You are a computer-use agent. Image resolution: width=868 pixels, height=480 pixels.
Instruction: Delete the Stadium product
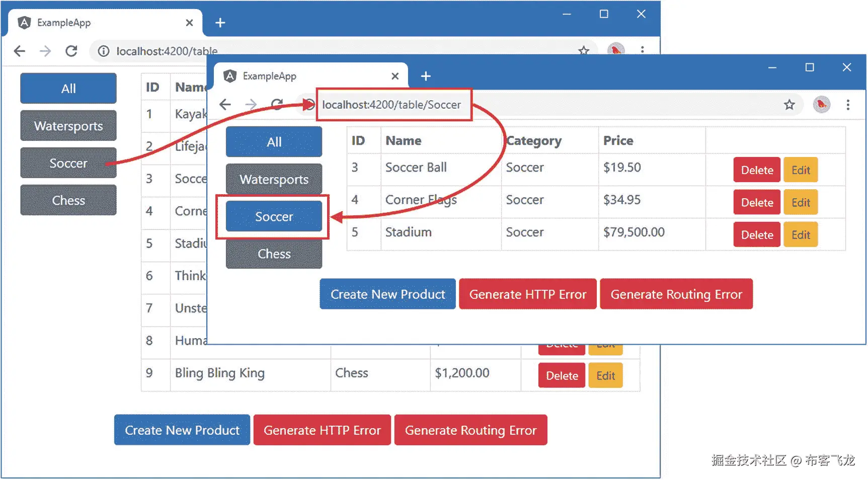tap(757, 234)
